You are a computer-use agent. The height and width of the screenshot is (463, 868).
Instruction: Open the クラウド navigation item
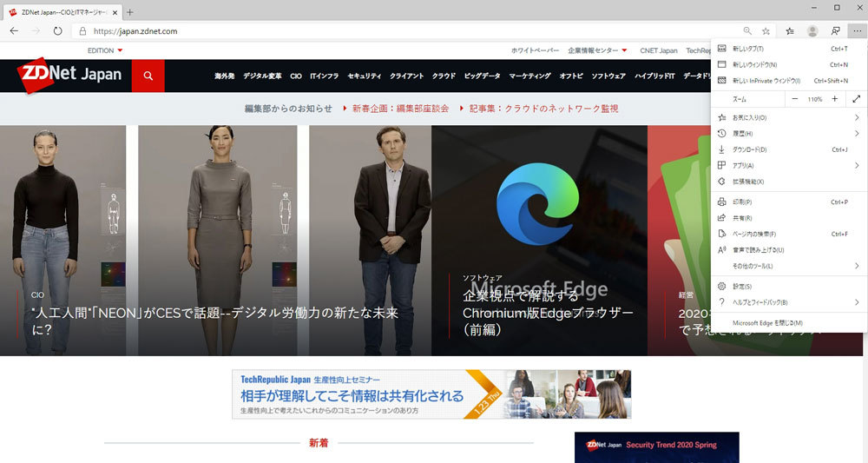coord(444,76)
